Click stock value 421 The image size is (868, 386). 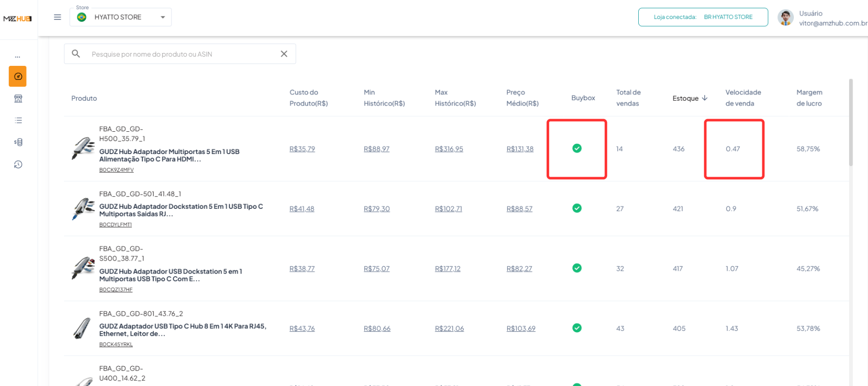678,209
